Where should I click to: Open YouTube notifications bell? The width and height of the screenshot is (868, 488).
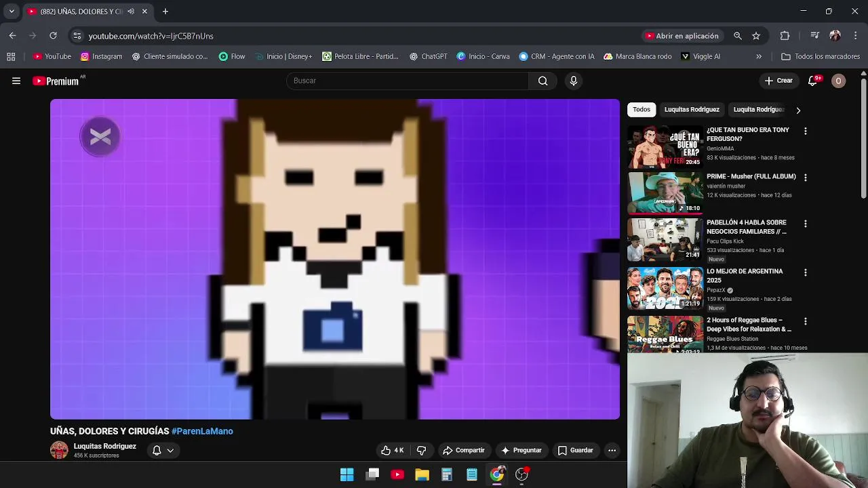pyautogui.click(x=812, y=81)
